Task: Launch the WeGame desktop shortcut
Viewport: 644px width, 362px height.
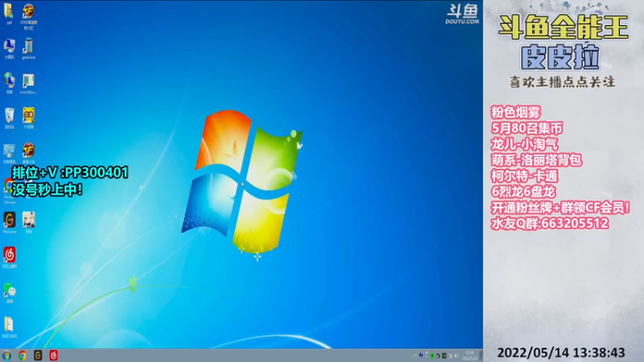Action: click(x=9, y=223)
